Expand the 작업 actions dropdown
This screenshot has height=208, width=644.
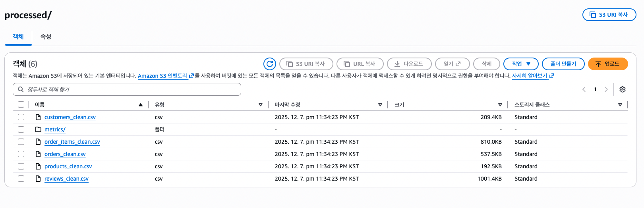click(521, 64)
